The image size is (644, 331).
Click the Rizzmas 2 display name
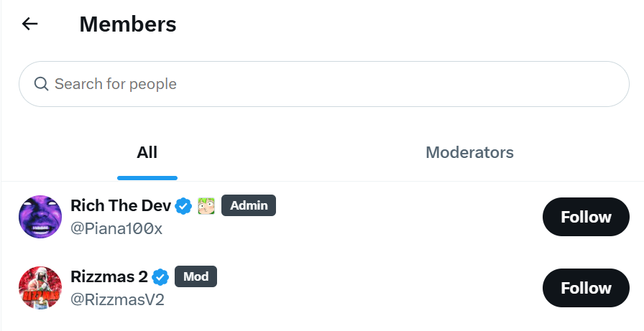click(x=110, y=277)
